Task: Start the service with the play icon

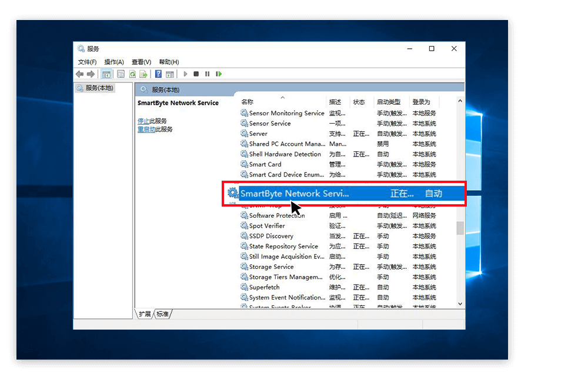Action: pyautogui.click(x=185, y=74)
